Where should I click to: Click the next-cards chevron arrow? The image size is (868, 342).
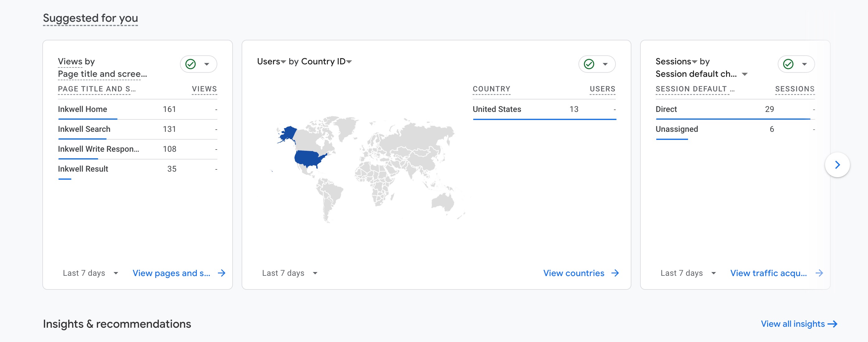pyautogui.click(x=837, y=164)
